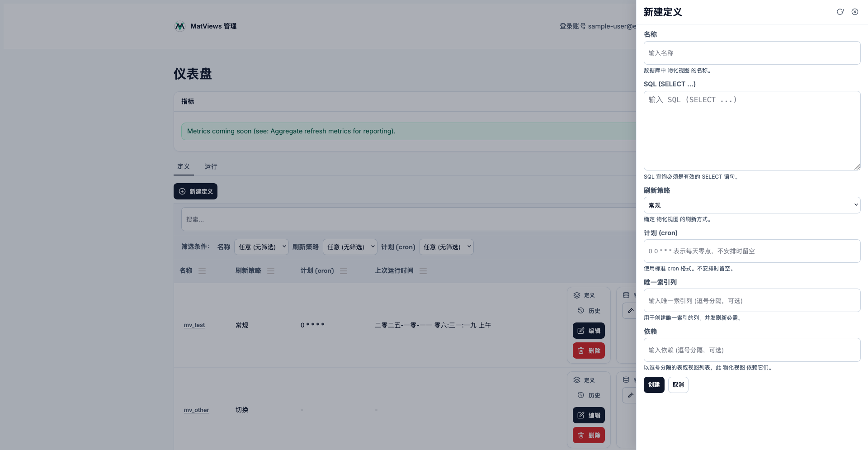The height and width of the screenshot is (450, 868).
Task: Open column menu for 上次运行时间 header
Action: (x=423, y=271)
